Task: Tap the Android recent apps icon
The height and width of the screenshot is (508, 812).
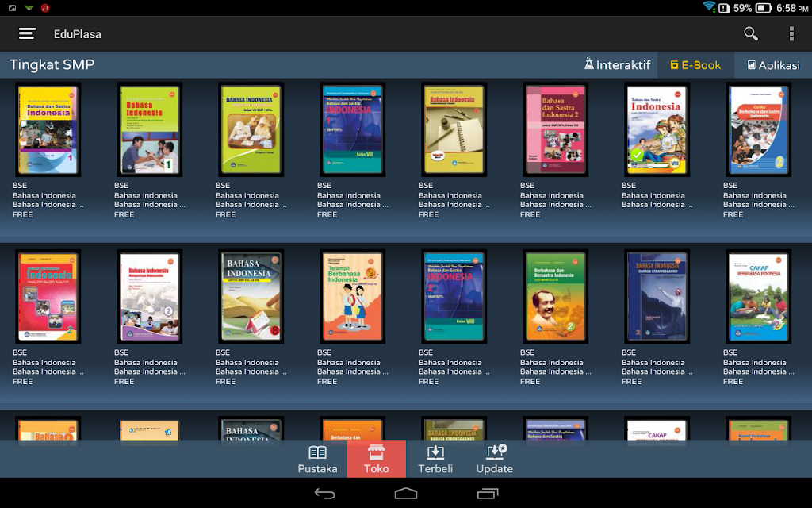Action: pyautogui.click(x=488, y=494)
